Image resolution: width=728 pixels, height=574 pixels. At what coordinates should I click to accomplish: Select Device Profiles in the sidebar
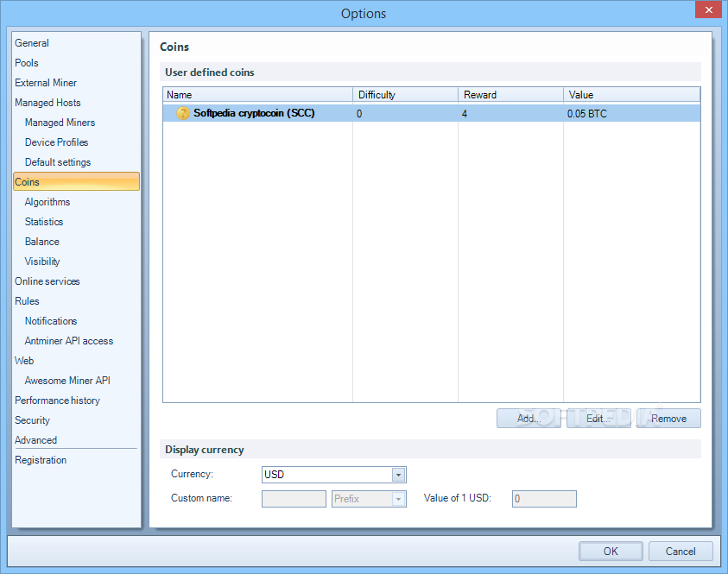tap(56, 142)
